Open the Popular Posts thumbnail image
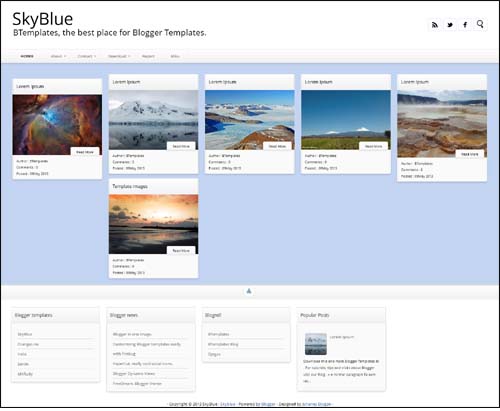Screen dimensions: 500x411 click(316, 344)
